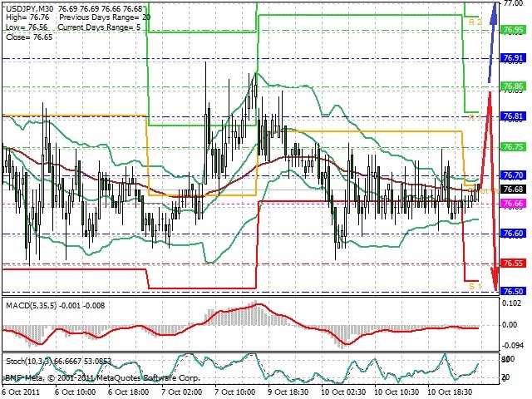This screenshot has height=399, width=532.
Task: Click the USDJPY,M30 chart title
Action: 30,8
